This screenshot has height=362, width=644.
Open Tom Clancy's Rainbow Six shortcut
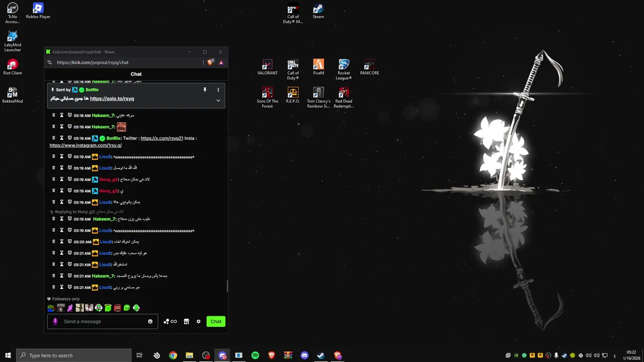[x=318, y=98]
